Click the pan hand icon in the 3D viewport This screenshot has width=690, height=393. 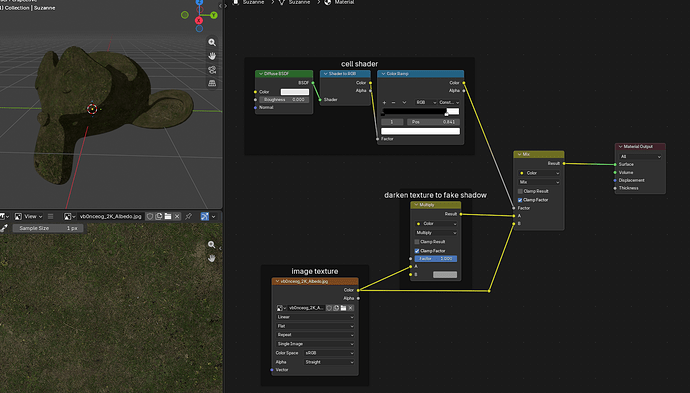(212, 56)
